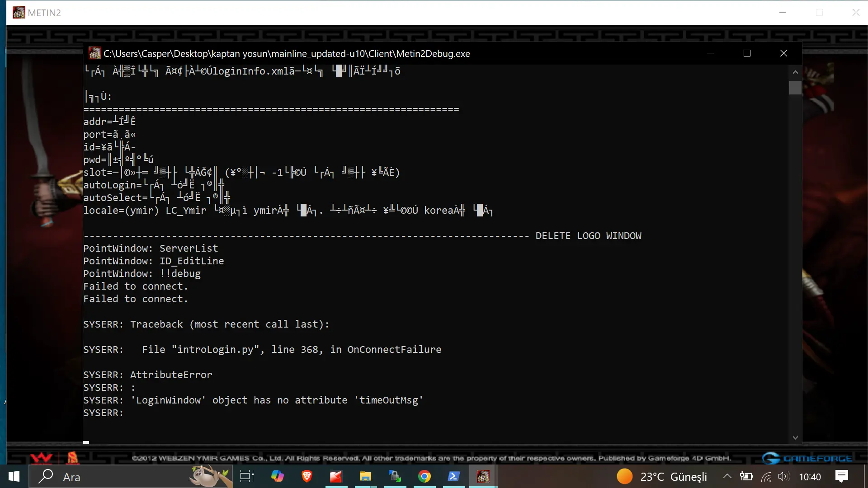Open the battery status tray icon
The image size is (868, 488).
[746, 476]
